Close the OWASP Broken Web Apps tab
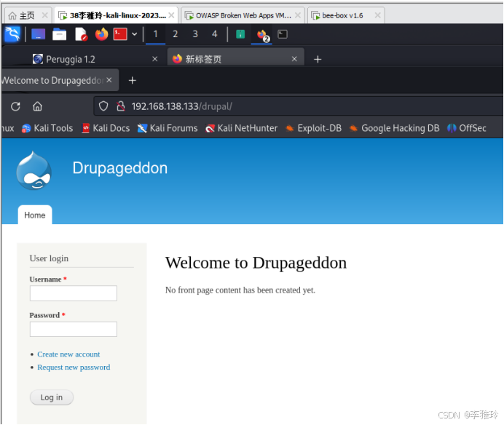504x425 pixels. point(298,15)
